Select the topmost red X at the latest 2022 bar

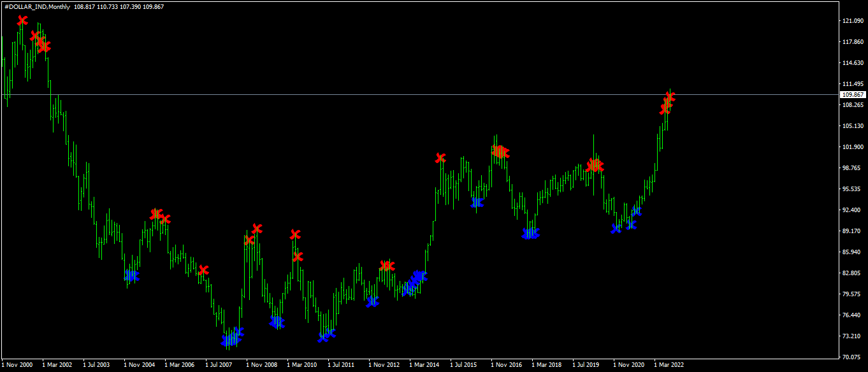(670, 97)
